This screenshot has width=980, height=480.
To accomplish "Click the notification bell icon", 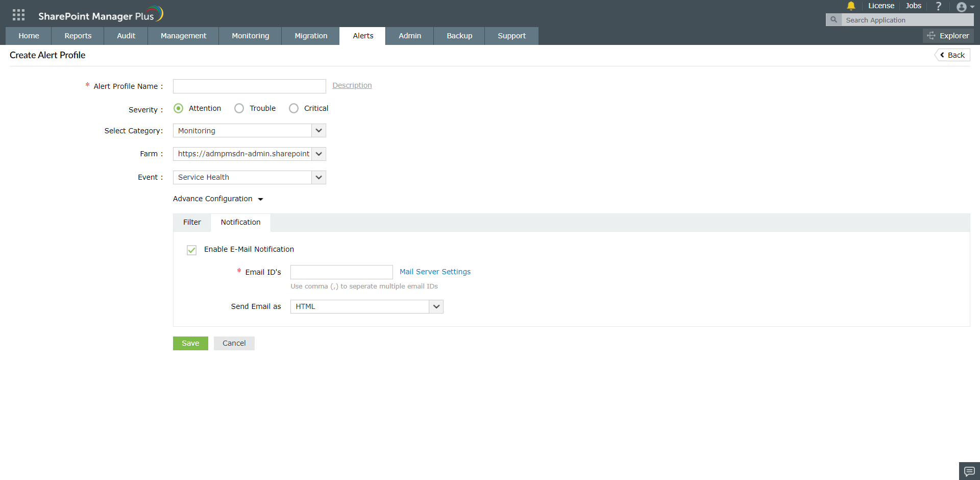I will pyautogui.click(x=851, y=6).
